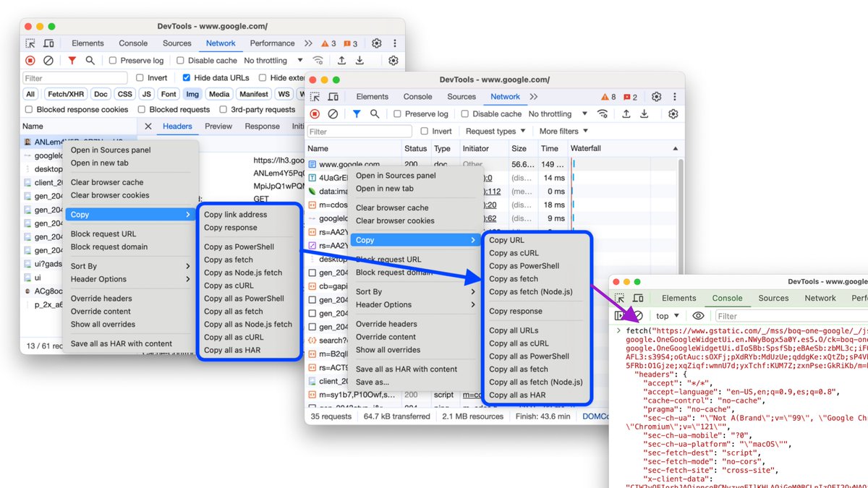This screenshot has width=868, height=488.
Task: Click Filter input in Console window
Action: point(791,316)
